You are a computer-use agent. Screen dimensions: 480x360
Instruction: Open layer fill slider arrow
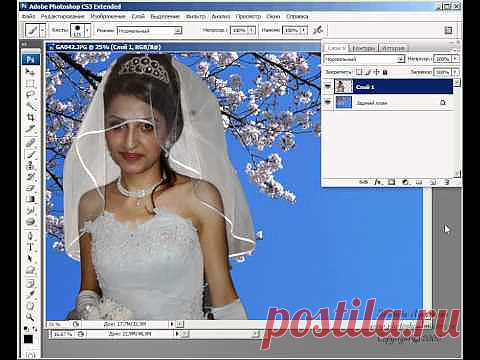tap(456, 72)
